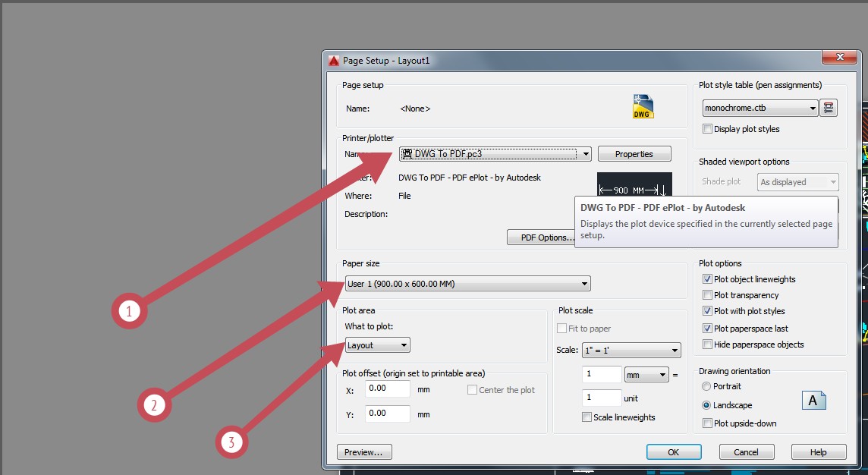Toggle Plot with plot styles checkbox
The width and height of the screenshot is (868, 475).
click(x=707, y=311)
